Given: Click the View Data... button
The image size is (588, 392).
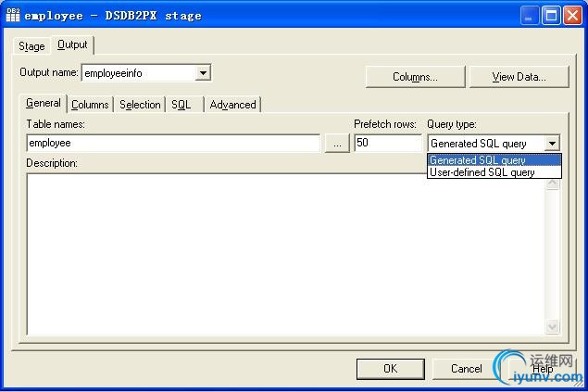Looking at the screenshot, I should pos(519,77).
